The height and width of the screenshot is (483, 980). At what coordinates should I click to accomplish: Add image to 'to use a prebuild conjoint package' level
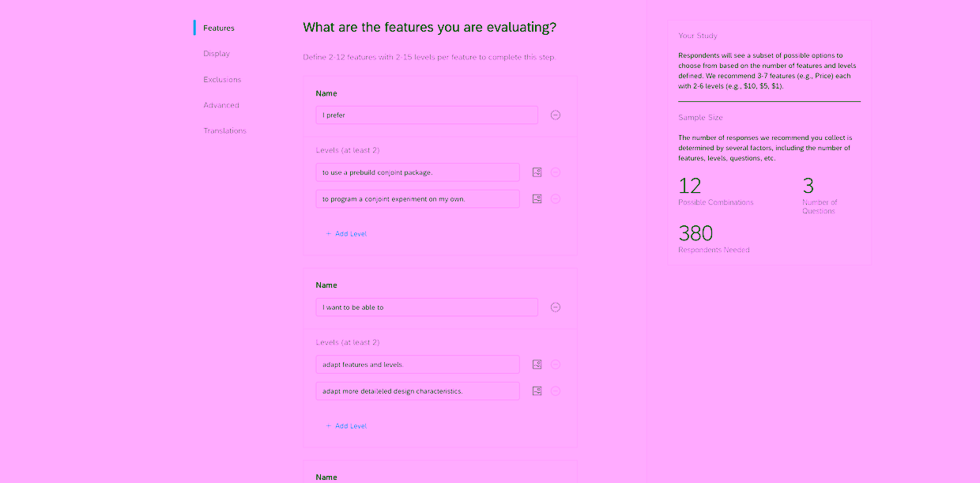(537, 172)
